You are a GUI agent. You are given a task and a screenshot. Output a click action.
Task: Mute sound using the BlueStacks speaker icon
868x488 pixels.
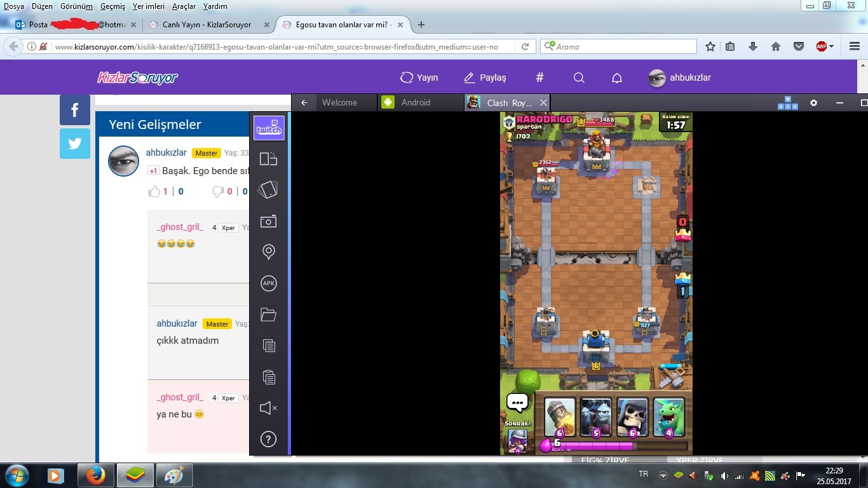tap(269, 408)
